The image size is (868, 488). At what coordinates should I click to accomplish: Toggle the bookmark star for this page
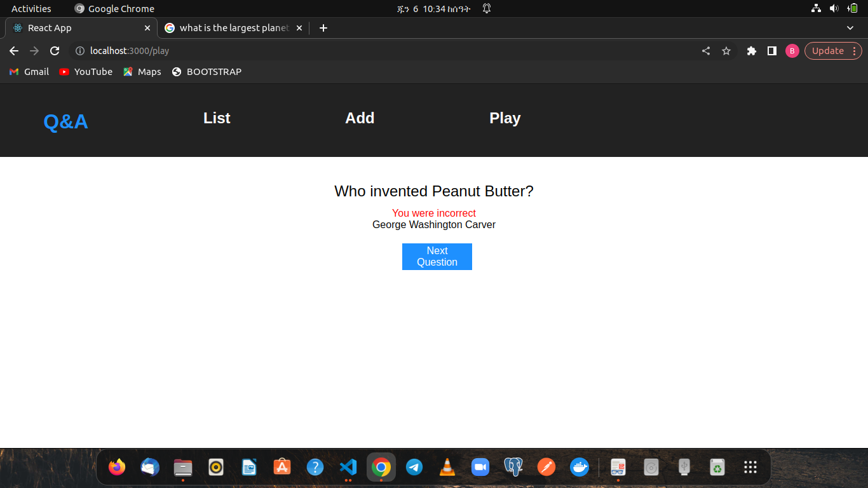(x=726, y=51)
